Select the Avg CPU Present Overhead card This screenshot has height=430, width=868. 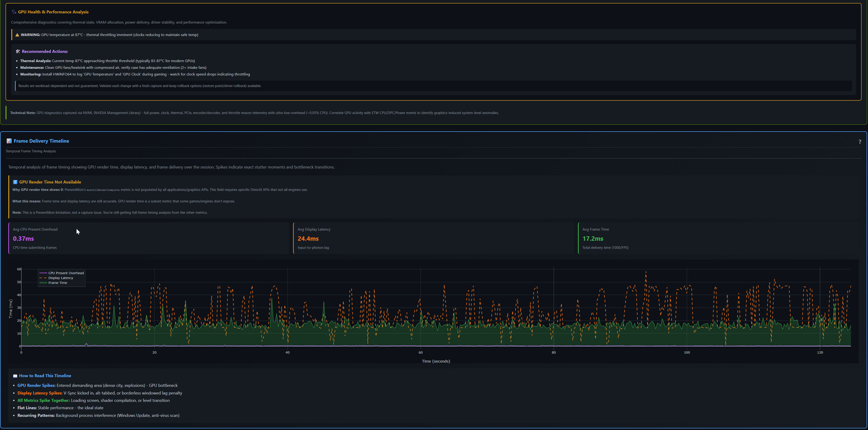click(x=149, y=238)
